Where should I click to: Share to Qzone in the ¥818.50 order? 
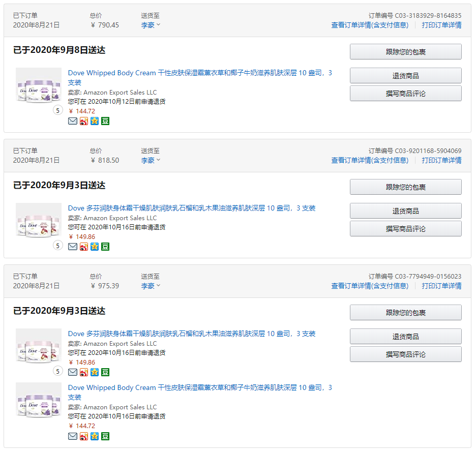[95, 247]
